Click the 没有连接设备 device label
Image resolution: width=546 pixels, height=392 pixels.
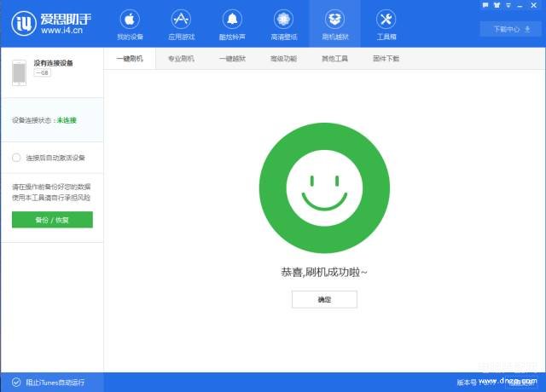tap(53, 63)
